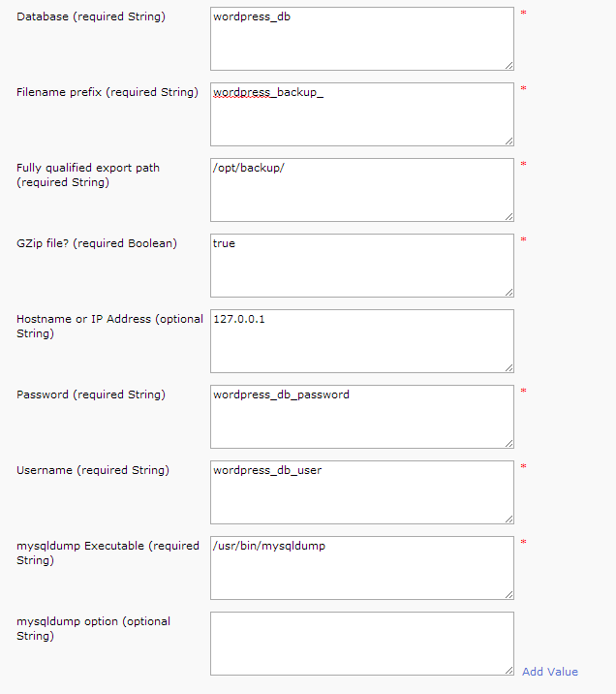The width and height of the screenshot is (616, 694).
Task: Click the Password text field
Action: (x=361, y=417)
